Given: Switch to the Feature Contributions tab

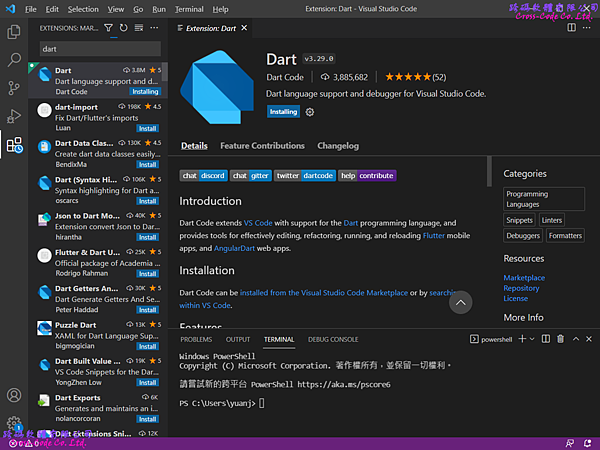Looking at the screenshot, I should (x=262, y=146).
